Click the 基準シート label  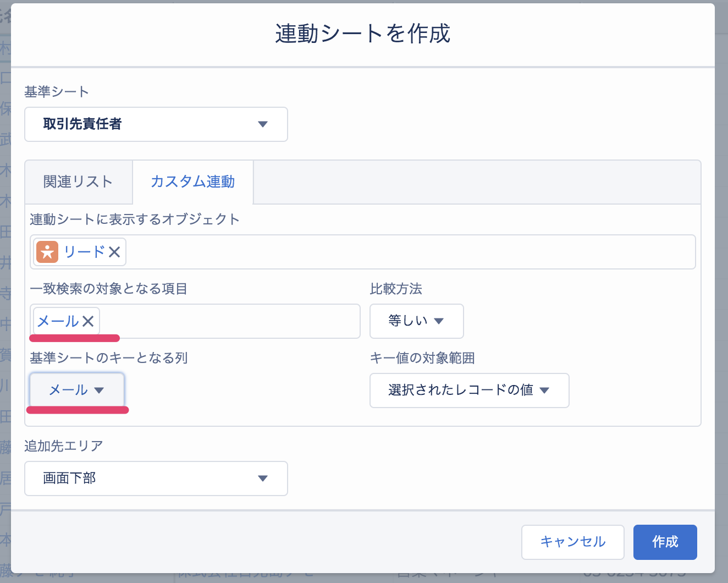[57, 92]
